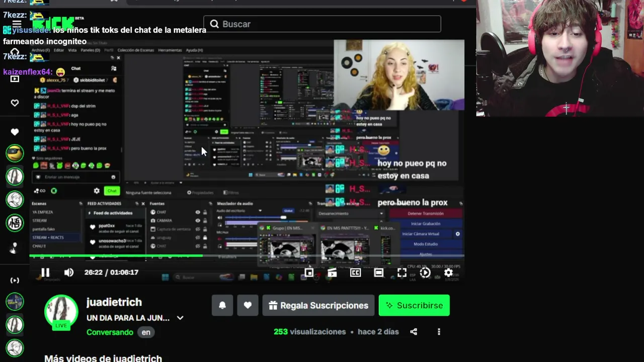644x362 pixels.
Task: Open the Paneles menu in OBS
Action: [x=91, y=50]
